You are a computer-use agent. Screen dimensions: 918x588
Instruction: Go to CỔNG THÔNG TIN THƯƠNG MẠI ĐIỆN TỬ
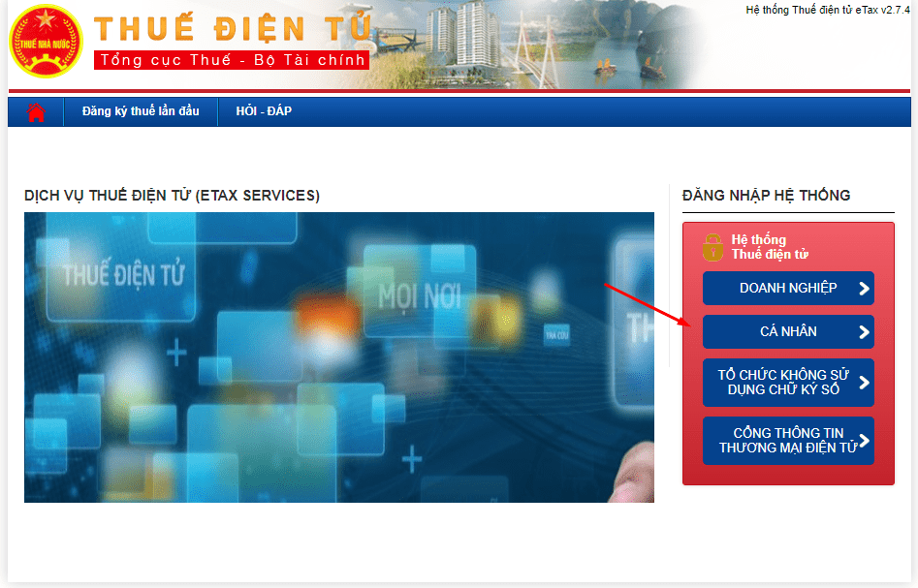coord(781,441)
